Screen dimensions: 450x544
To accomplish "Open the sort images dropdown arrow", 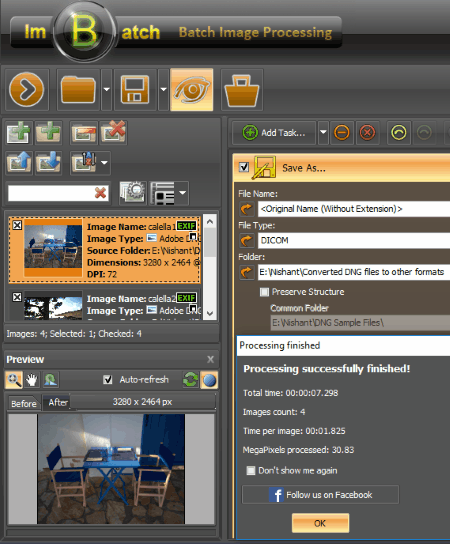I will click(104, 162).
